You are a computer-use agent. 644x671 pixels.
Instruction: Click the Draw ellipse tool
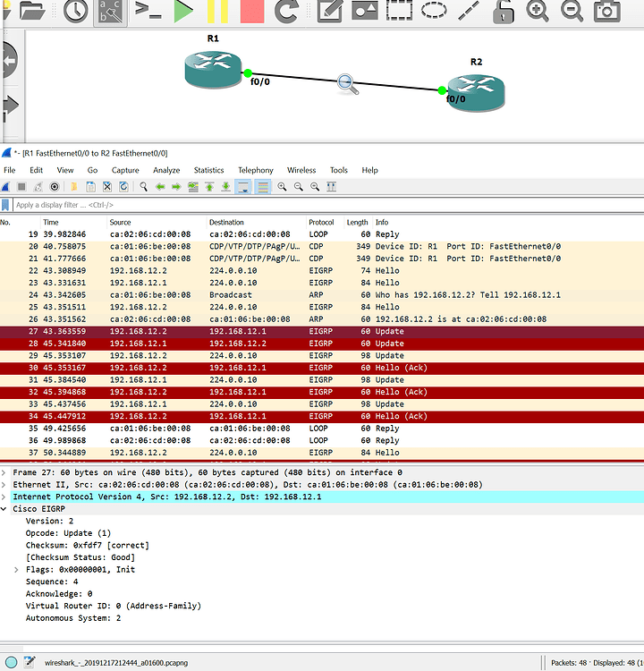point(434,11)
